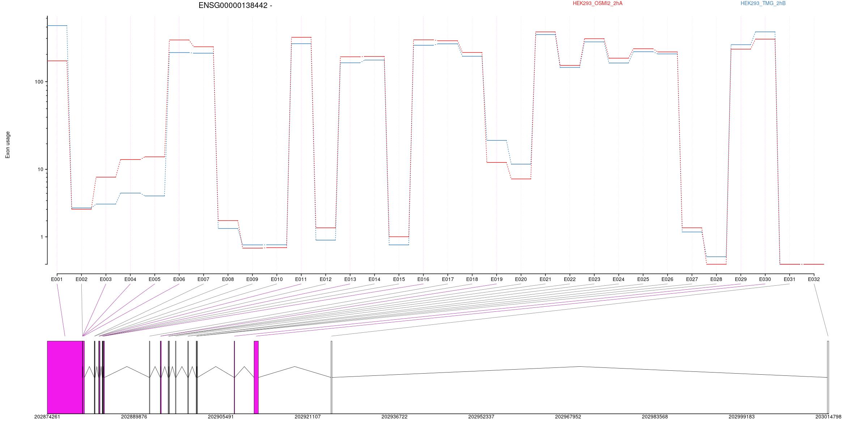Select the HEK293_TMG_2hB legend label

763,3
